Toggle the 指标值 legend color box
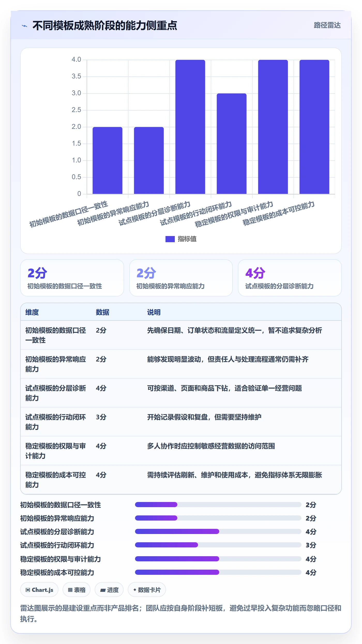The width and height of the screenshot is (362, 644). [x=170, y=239]
